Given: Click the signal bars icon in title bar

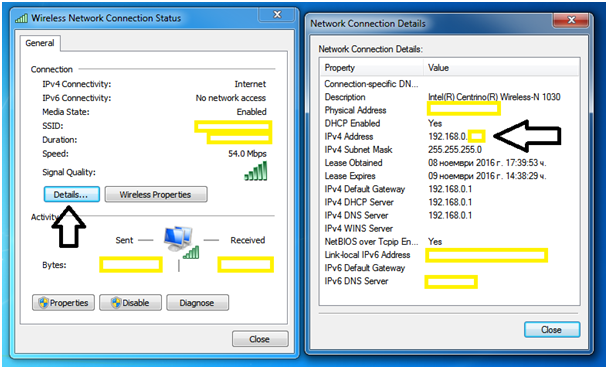Looking at the screenshot, I should pyautogui.click(x=22, y=18).
